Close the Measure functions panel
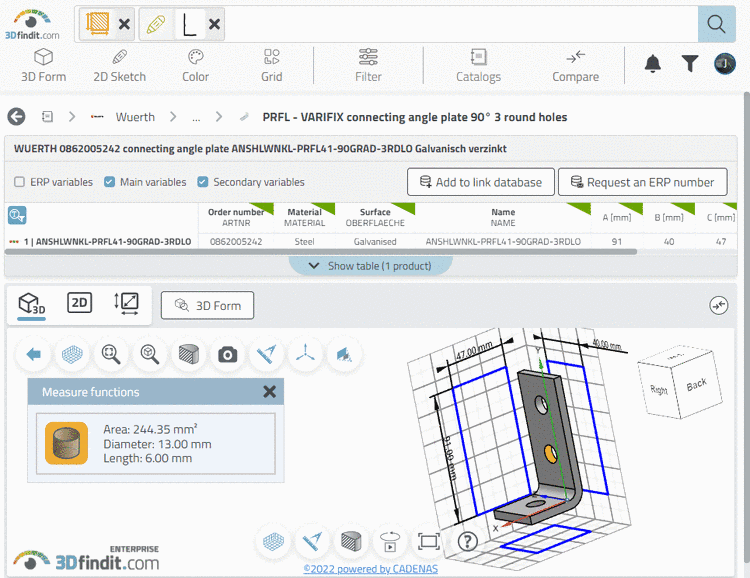750x578 pixels. click(269, 392)
